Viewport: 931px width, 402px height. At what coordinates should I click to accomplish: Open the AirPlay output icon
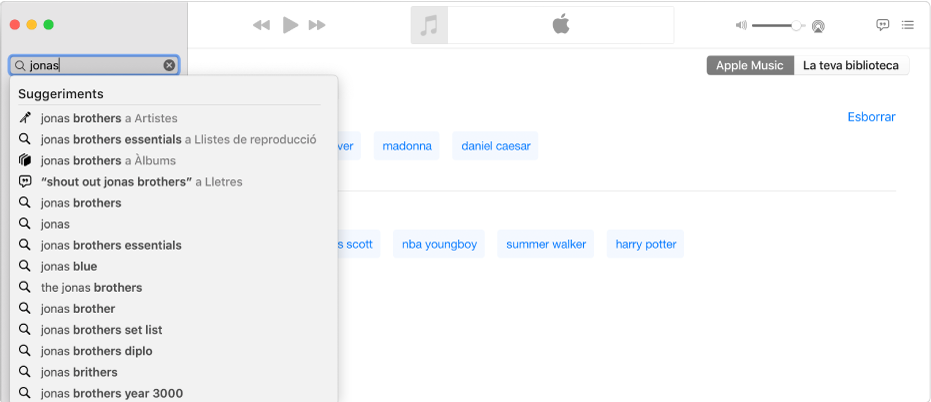coord(818,26)
